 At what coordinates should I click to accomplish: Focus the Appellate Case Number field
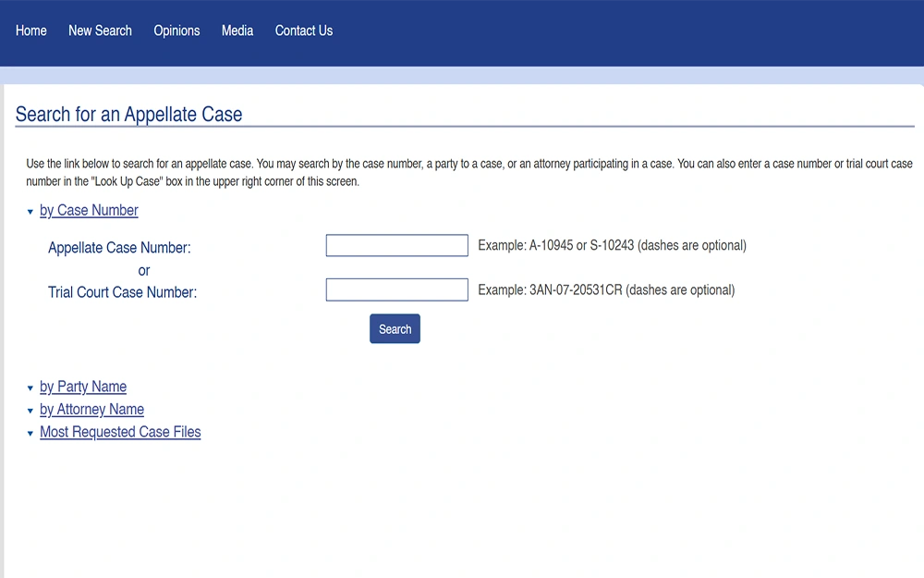[397, 245]
